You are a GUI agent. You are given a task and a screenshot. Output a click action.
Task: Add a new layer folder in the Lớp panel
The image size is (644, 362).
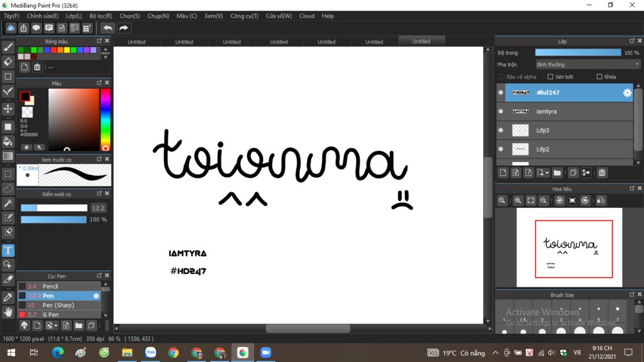[x=557, y=173]
